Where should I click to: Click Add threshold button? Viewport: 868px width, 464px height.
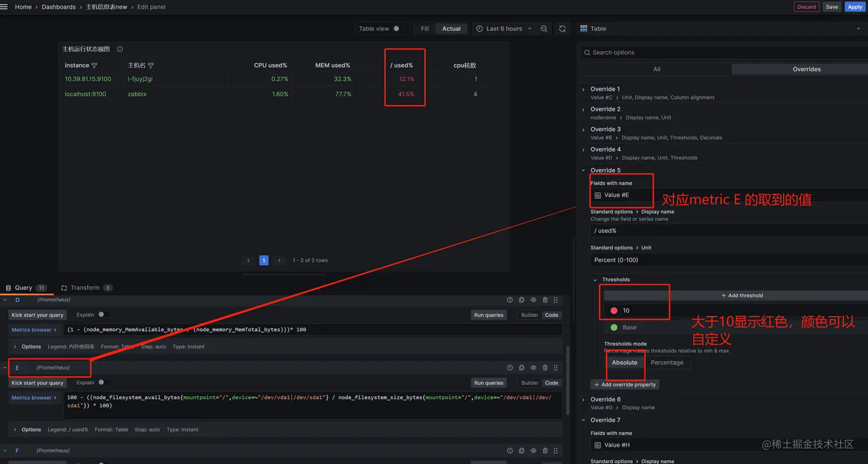[742, 295]
